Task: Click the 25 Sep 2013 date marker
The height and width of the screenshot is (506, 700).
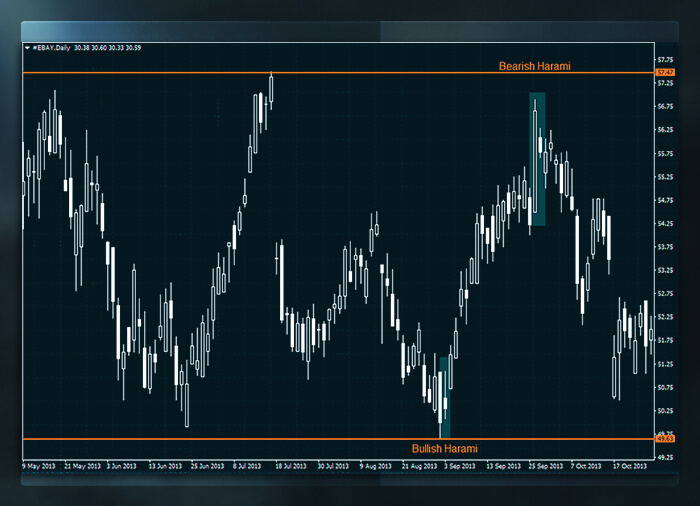Action: coord(544,466)
